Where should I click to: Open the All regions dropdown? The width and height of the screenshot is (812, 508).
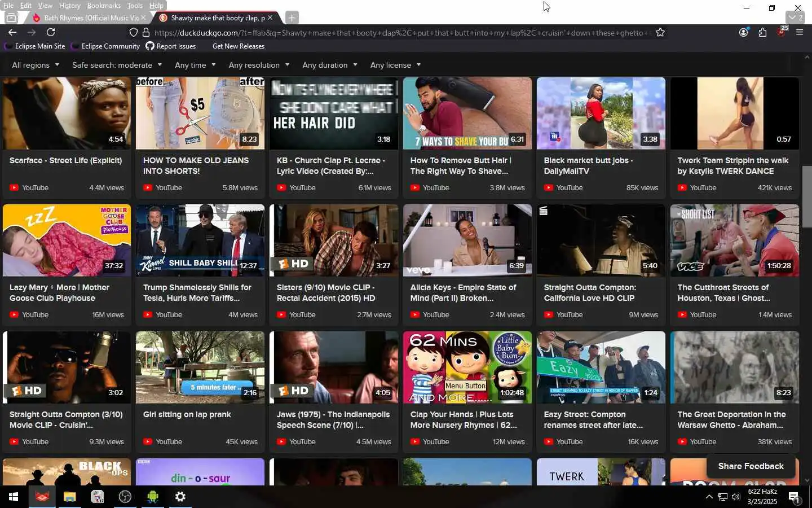click(36, 65)
